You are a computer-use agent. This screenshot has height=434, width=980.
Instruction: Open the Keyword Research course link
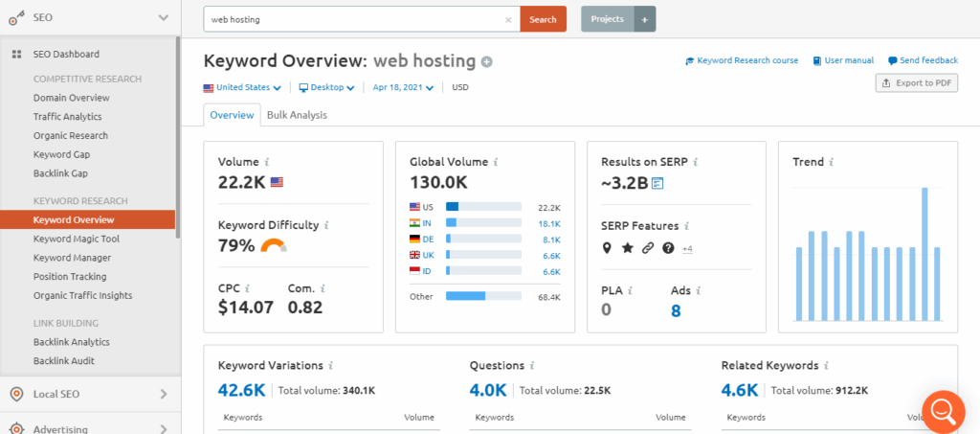(742, 60)
